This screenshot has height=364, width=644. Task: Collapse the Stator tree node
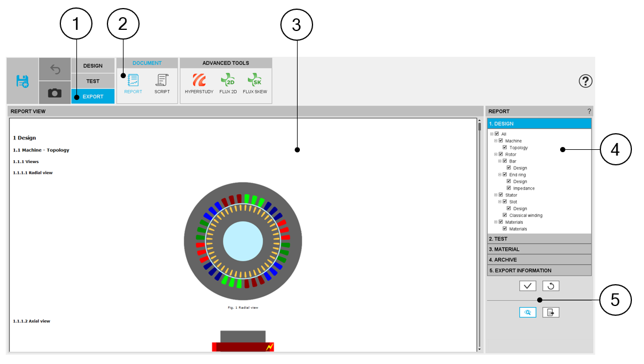point(496,195)
